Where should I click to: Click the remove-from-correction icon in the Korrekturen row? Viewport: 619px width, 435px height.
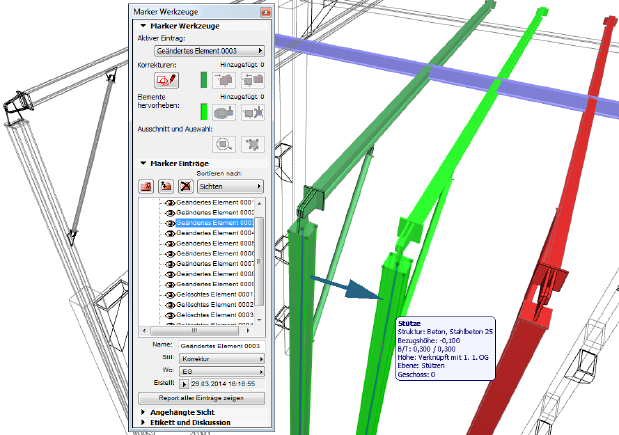252,79
